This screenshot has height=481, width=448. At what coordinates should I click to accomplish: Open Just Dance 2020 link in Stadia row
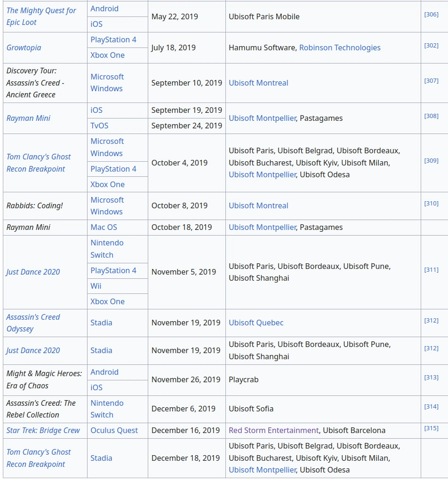point(33,350)
